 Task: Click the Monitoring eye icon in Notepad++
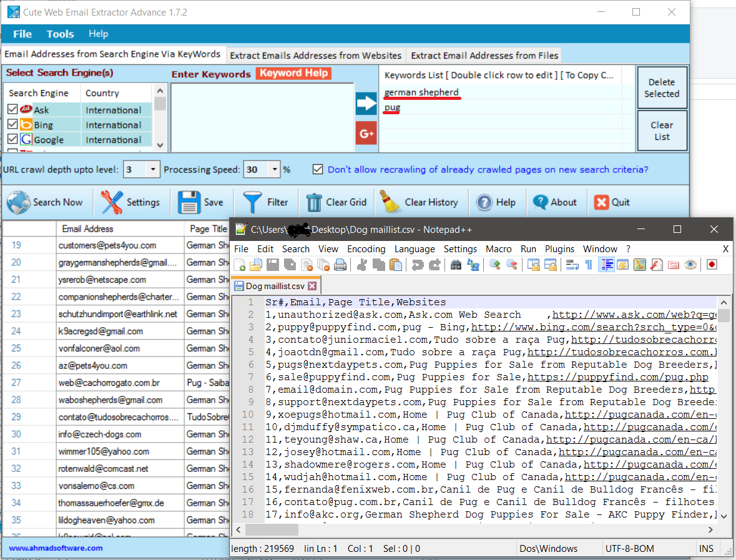pyautogui.click(x=690, y=265)
